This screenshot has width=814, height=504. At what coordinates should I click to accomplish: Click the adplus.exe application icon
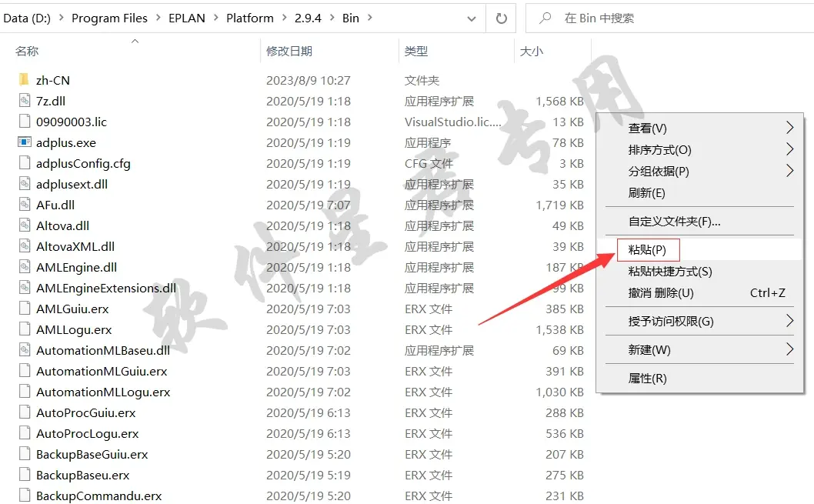pyautogui.click(x=24, y=142)
